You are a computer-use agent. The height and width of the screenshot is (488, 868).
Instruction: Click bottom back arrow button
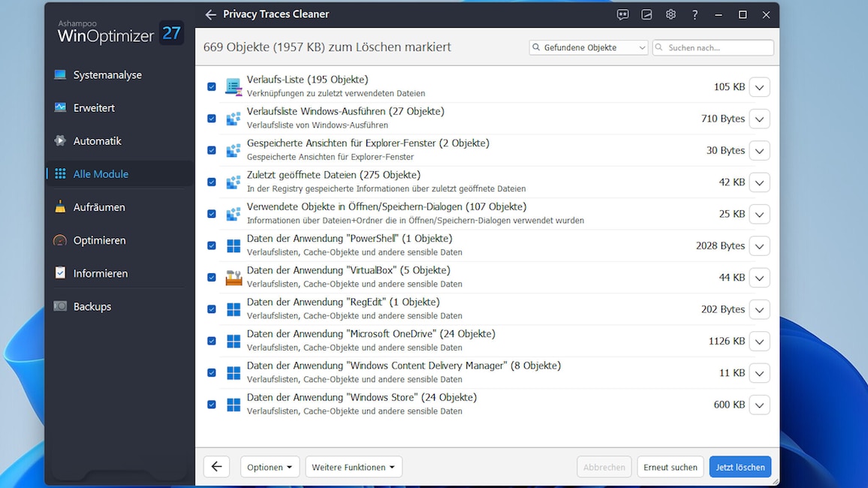(216, 467)
